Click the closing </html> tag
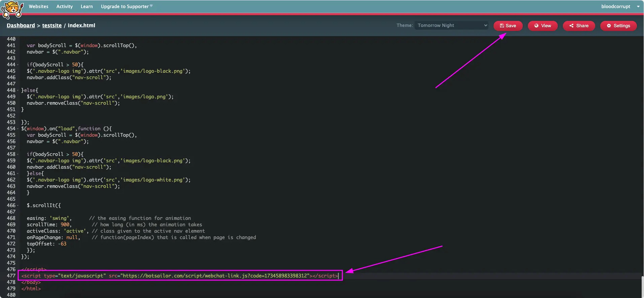 point(31,289)
